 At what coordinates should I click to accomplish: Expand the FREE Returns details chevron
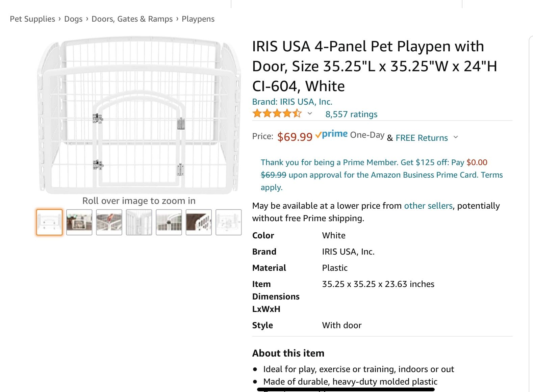point(456,137)
